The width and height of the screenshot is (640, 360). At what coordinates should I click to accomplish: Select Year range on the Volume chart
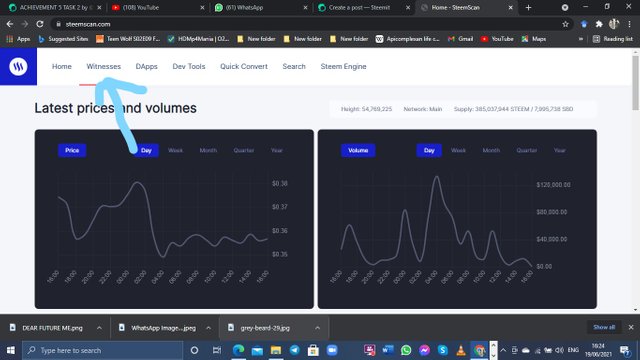click(x=560, y=150)
